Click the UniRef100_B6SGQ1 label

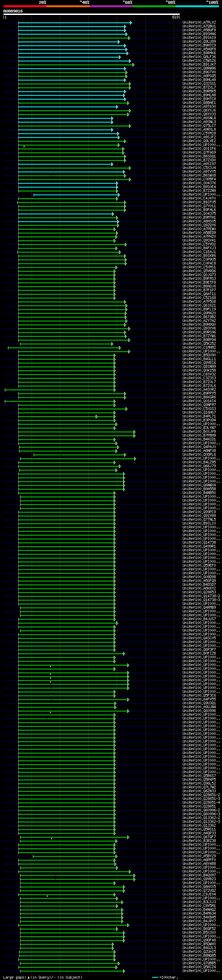coord(199,156)
